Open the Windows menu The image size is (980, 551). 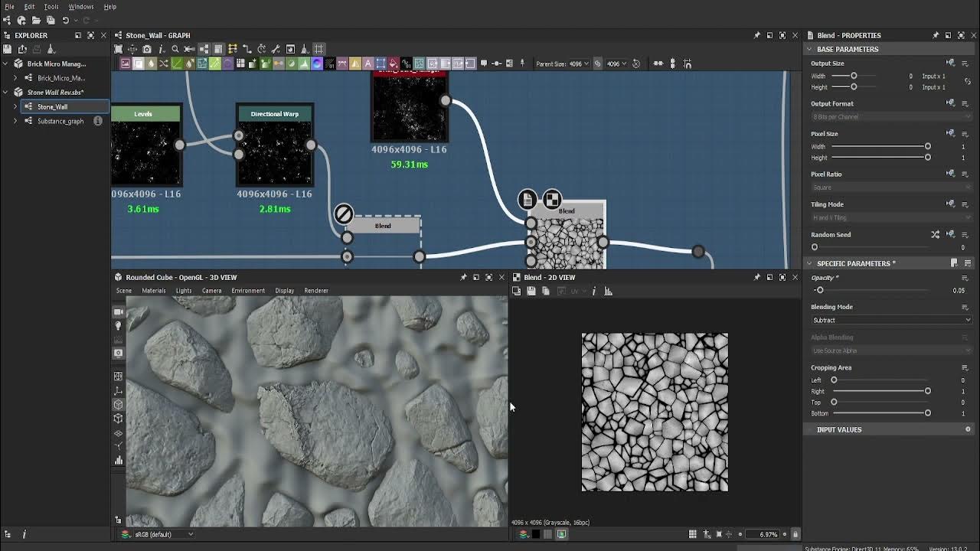click(81, 7)
